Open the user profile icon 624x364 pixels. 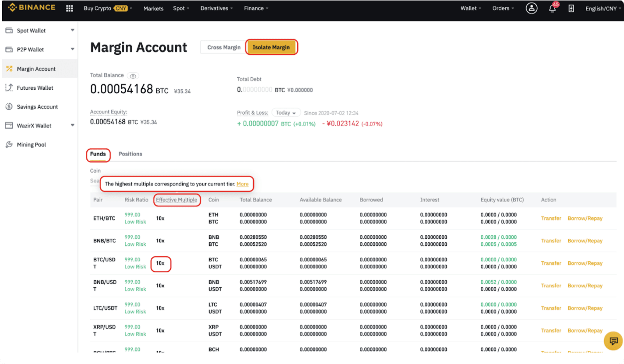532,8
